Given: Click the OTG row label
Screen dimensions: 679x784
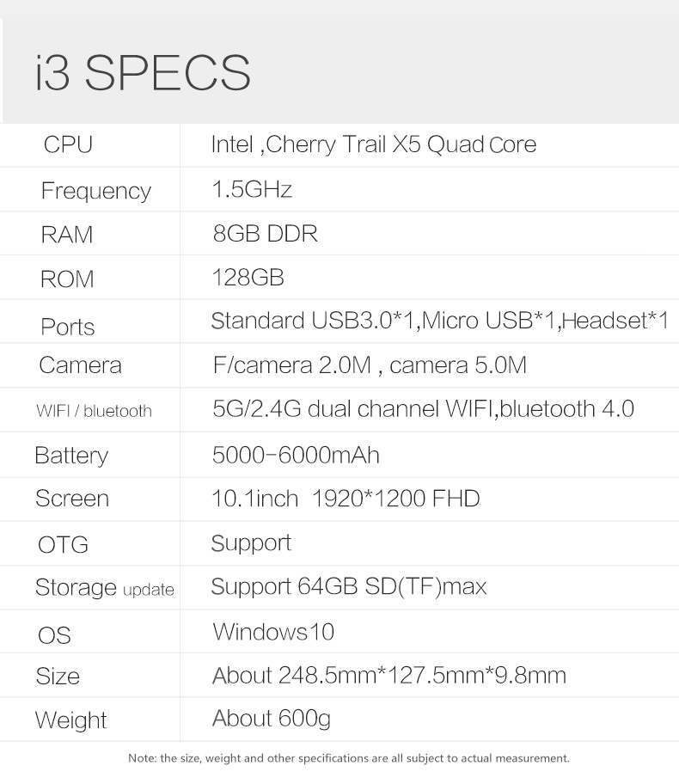Looking at the screenshot, I should pos(63,545).
